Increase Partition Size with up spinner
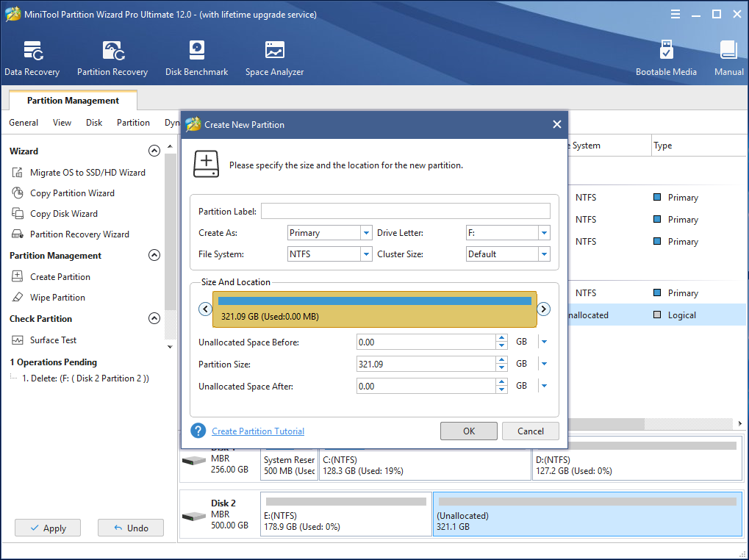The width and height of the screenshot is (749, 560). 501,360
